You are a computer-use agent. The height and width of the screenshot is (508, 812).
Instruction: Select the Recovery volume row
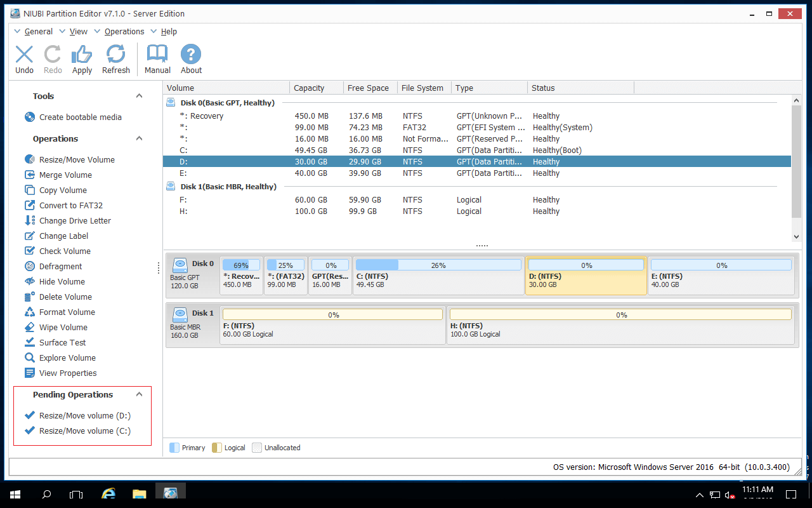(x=477, y=116)
